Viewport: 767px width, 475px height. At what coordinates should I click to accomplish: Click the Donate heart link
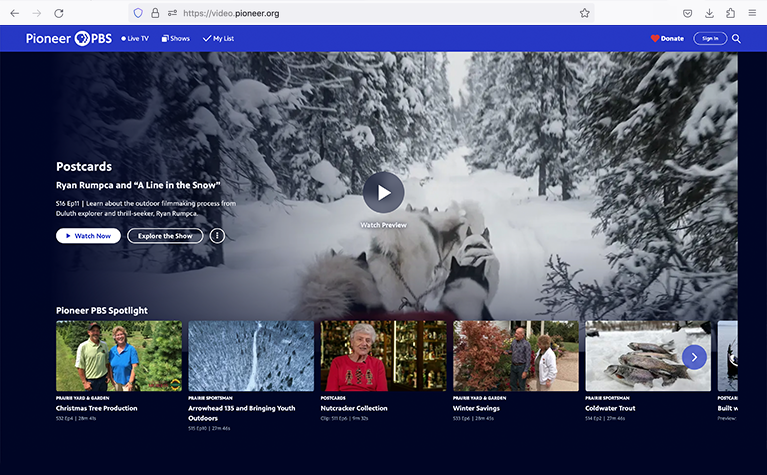tap(667, 38)
